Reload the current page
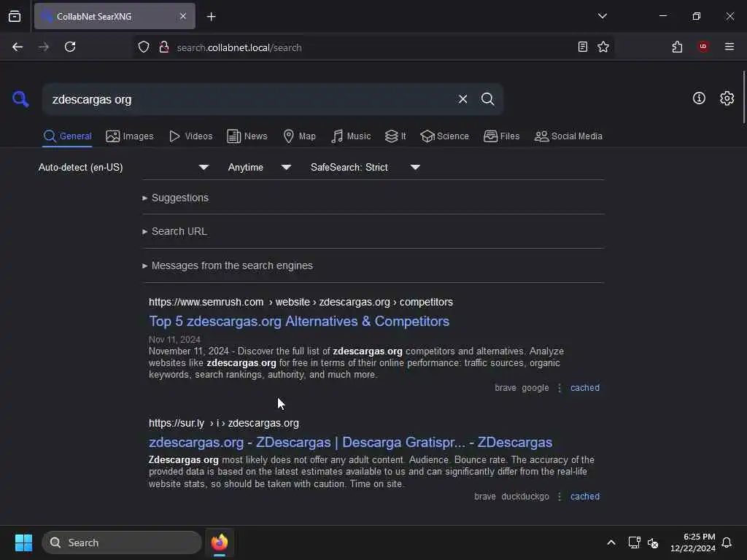This screenshot has height=560, width=747. 70,47
